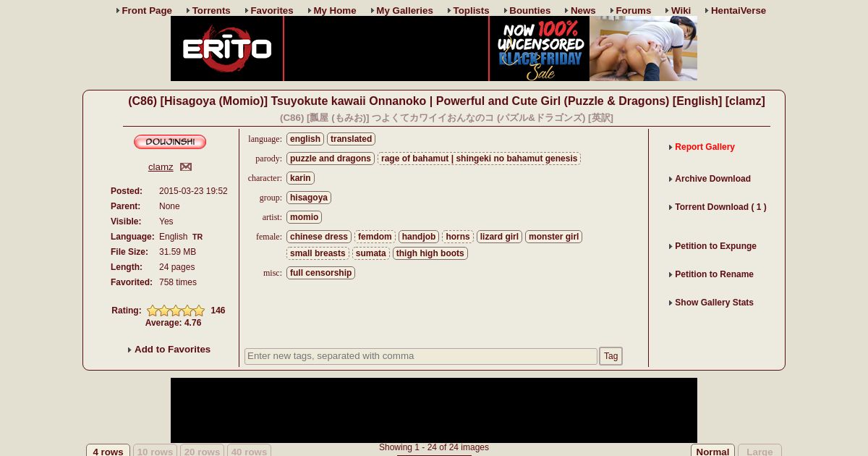The image size is (868, 456).
Task: Focus the new tags input field
Action: pos(421,356)
